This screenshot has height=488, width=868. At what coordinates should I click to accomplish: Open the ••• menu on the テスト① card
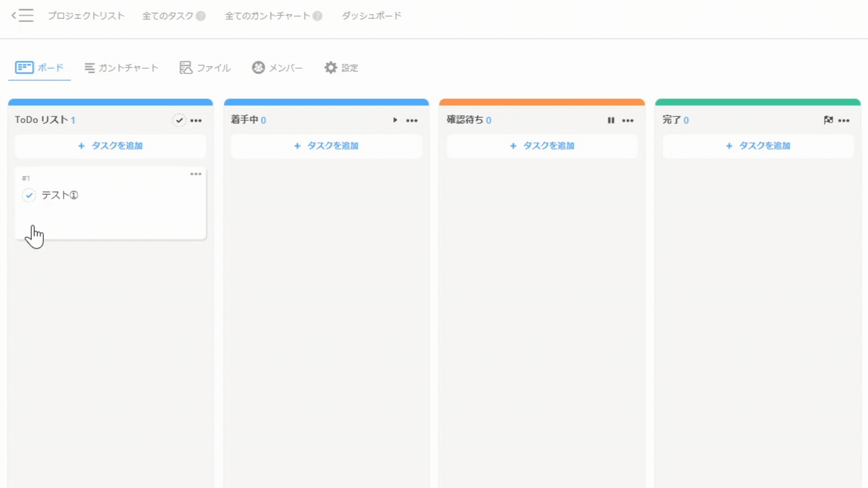coord(196,174)
